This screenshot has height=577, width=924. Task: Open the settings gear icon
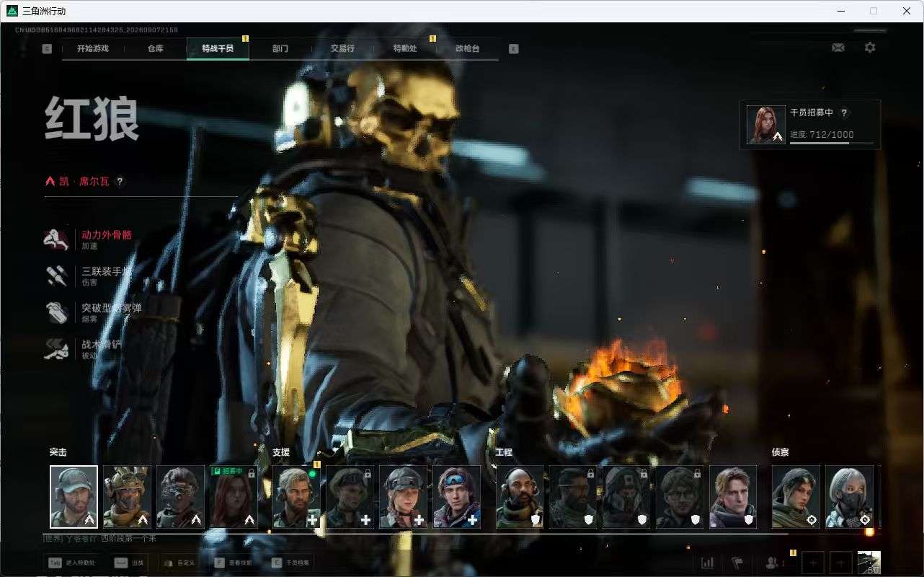pos(870,48)
